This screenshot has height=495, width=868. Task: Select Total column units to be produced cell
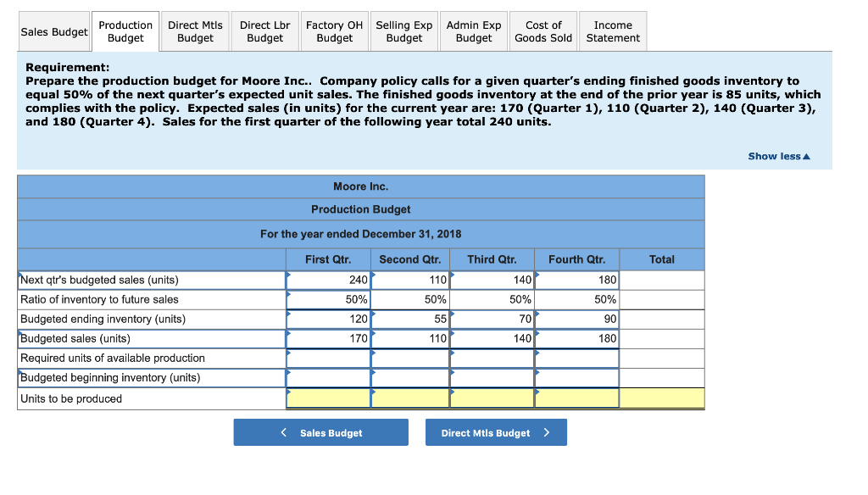click(662, 398)
